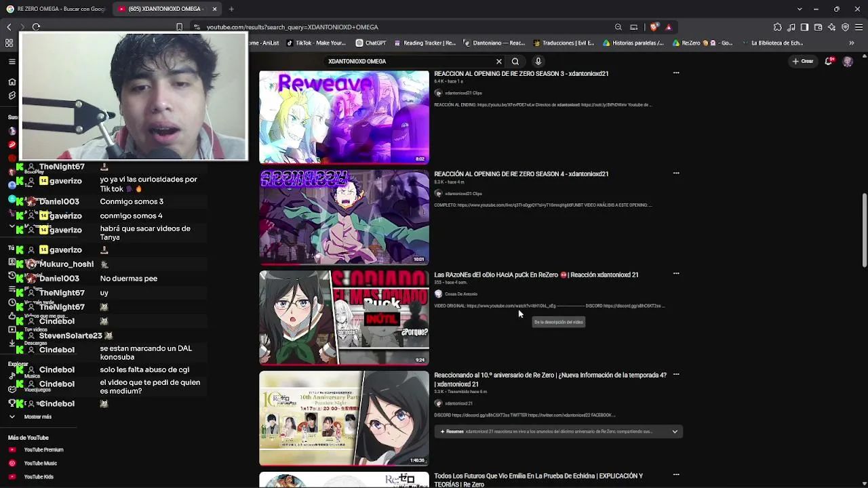Open La Biblioteca de Ech... bookmark

[772, 43]
